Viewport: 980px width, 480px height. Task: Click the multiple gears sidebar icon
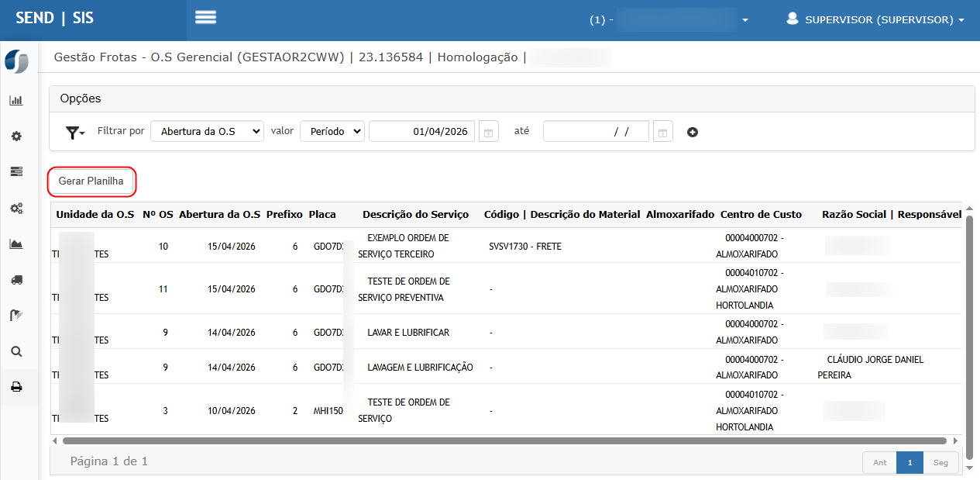point(15,208)
